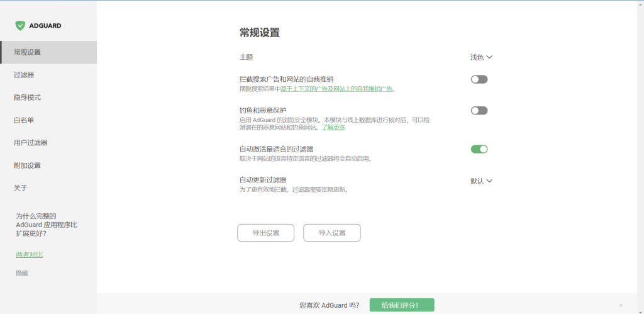Image resolution: width=644 pixels, height=314 pixels.
Task: Click the AdGuard shield logo
Action: pyautogui.click(x=20, y=25)
